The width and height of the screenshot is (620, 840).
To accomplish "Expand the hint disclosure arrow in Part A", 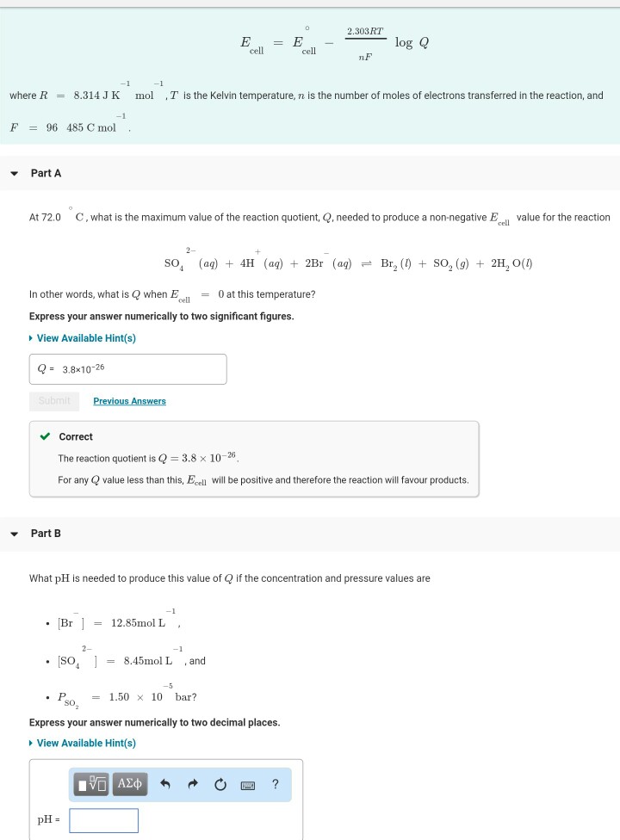I will pos(32,337).
